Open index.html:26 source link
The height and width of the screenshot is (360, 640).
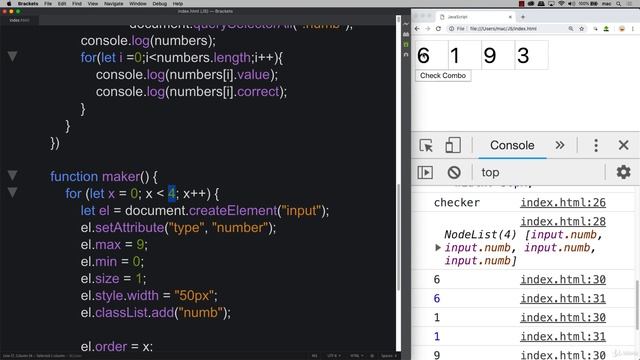click(x=563, y=202)
